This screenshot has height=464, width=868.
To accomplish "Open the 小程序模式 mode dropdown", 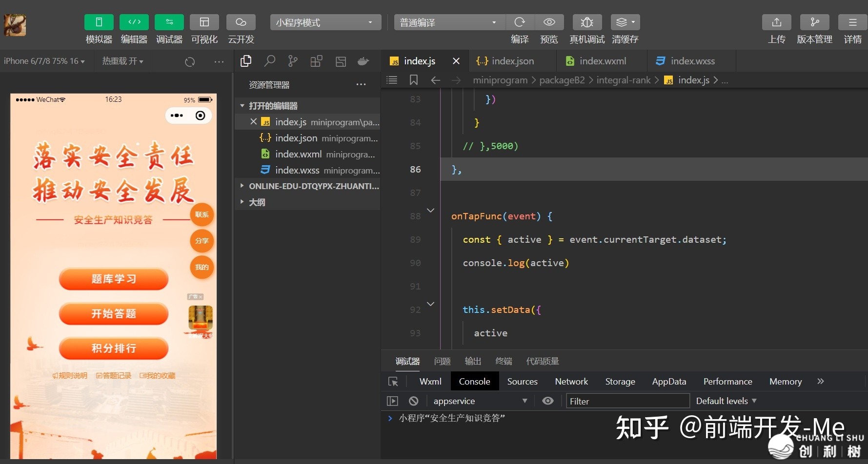I will pos(325,22).
